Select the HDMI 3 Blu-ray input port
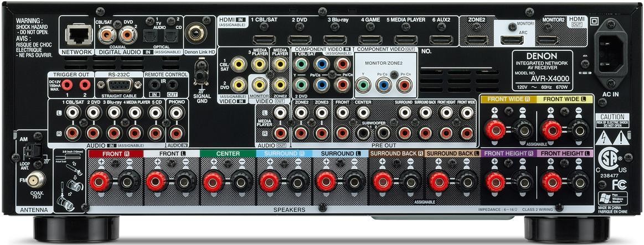The height and width of the screenshot is (245, 644). click(x=334, y=40)
